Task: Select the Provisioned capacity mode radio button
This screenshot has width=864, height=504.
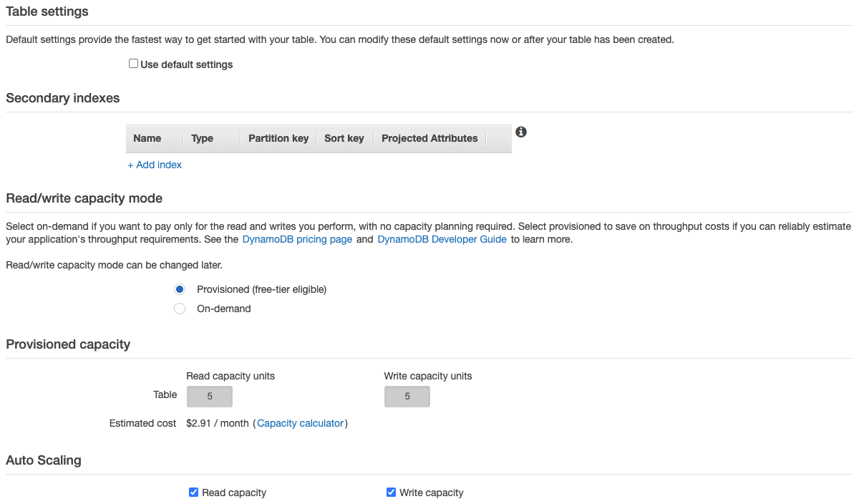Action: [180, 289]
